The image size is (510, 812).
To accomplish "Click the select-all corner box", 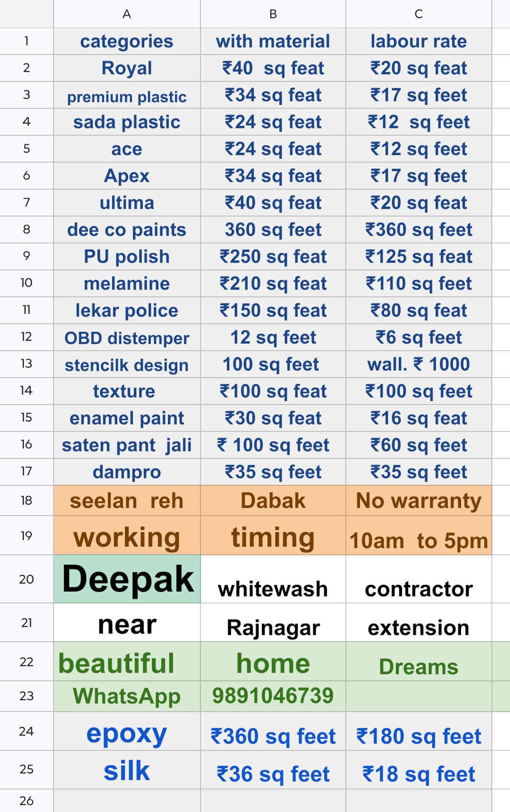I will 26,14.
